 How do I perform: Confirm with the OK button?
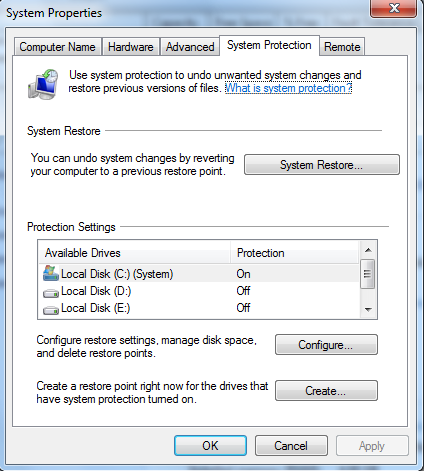[x=210, y=445]
